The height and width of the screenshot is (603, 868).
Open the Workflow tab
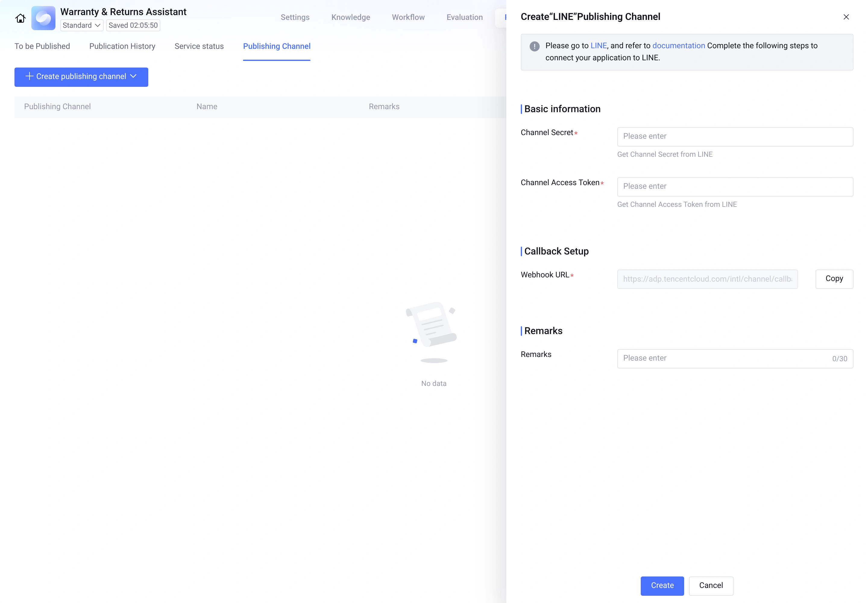[408, 17]
